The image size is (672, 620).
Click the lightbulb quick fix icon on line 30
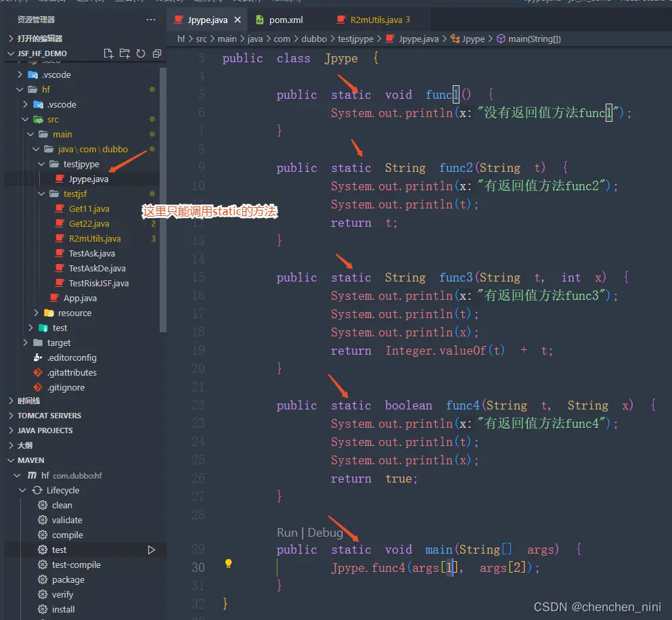[229, 564]
